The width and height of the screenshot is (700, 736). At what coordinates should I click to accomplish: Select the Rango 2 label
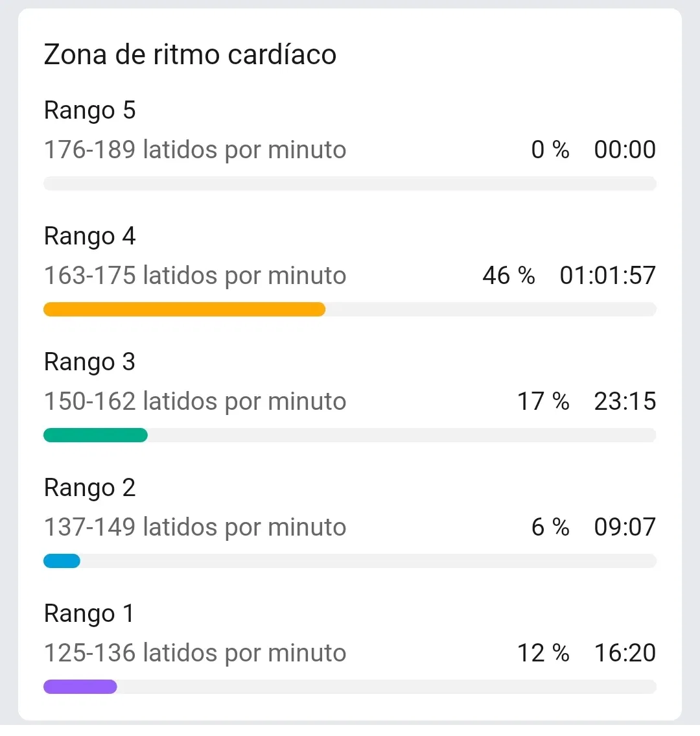click(x=89, y=488)
